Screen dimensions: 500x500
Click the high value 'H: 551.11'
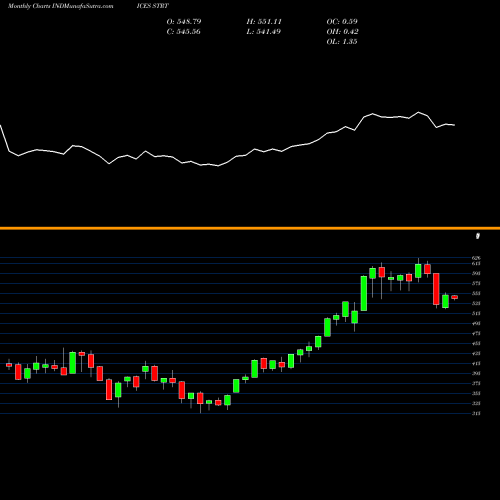coord(264,22)
